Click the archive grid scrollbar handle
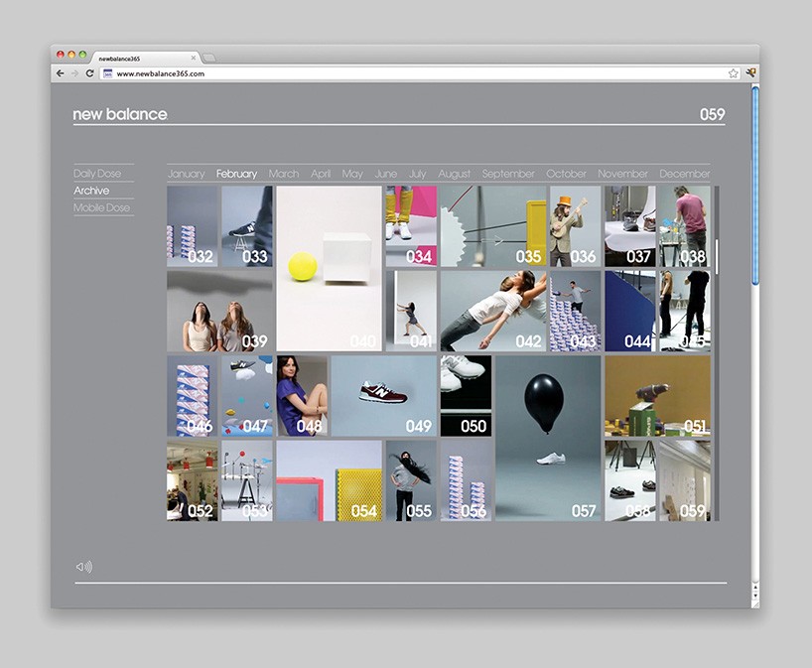The width and height of the screenshot is (812, 668). click(717, 256)
